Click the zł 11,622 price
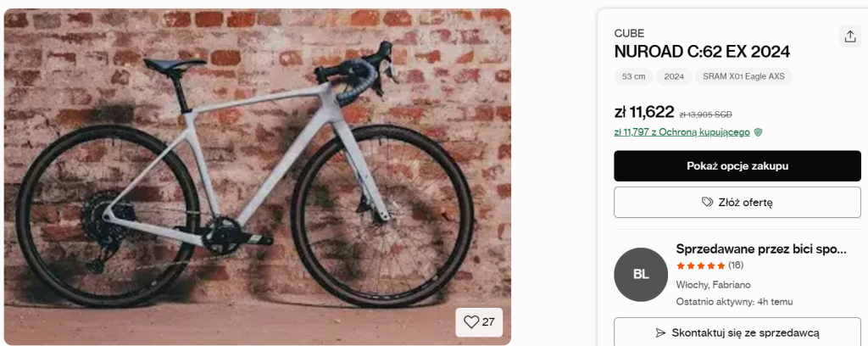 (643, 112)
